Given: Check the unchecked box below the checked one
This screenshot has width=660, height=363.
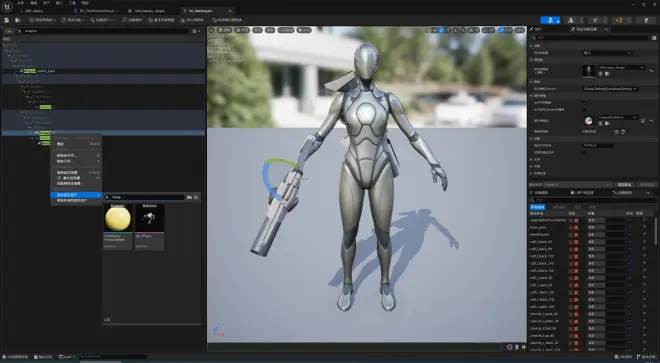Looking at the screenshot, I should point(585,109).
